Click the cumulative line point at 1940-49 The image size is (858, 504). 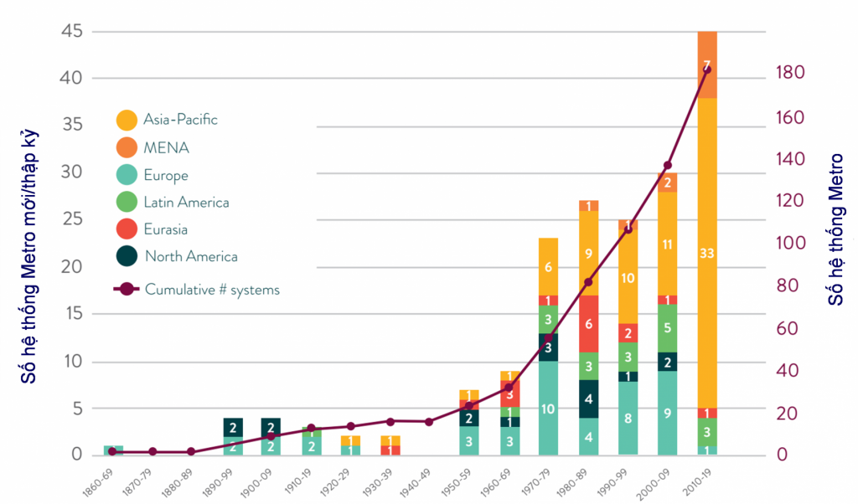[429, 422]
